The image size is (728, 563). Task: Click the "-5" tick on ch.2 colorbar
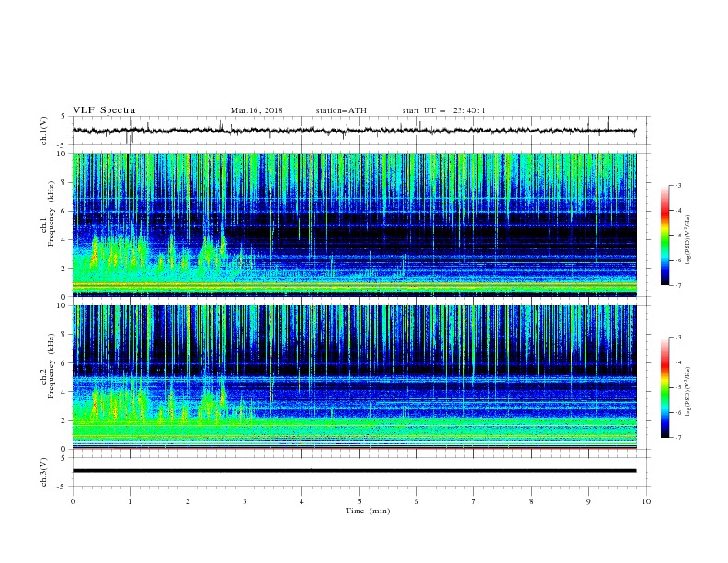coord(677,387)
